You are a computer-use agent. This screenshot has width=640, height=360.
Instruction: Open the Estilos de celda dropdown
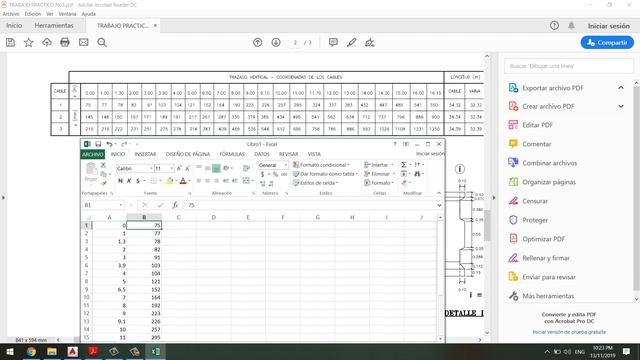pos(316,183)
